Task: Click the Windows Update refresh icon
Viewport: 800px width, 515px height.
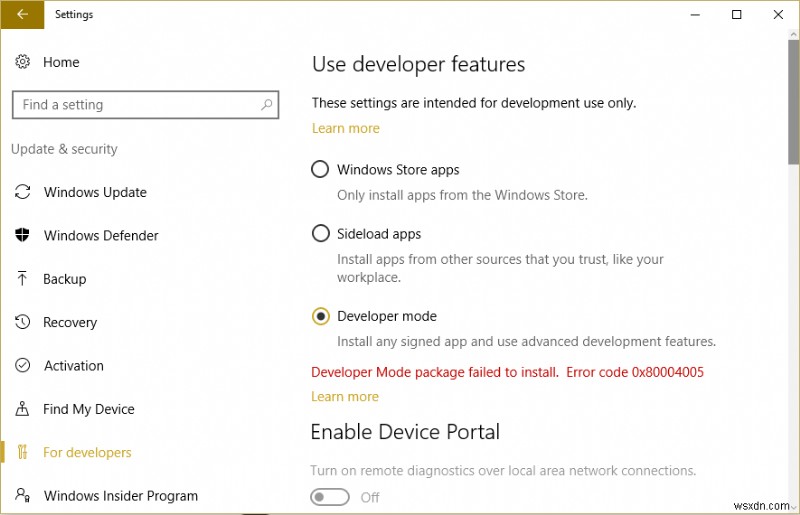Action: point(22,192)
